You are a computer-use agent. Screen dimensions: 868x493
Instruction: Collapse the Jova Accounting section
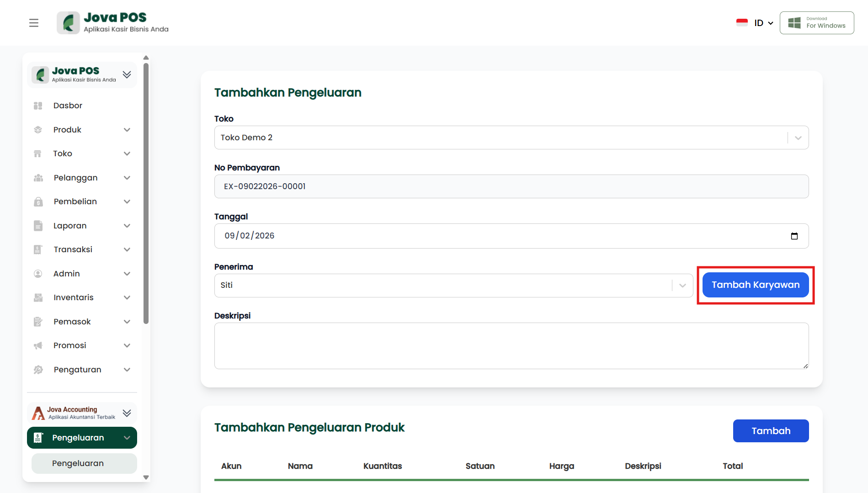[x=127, y=413]
